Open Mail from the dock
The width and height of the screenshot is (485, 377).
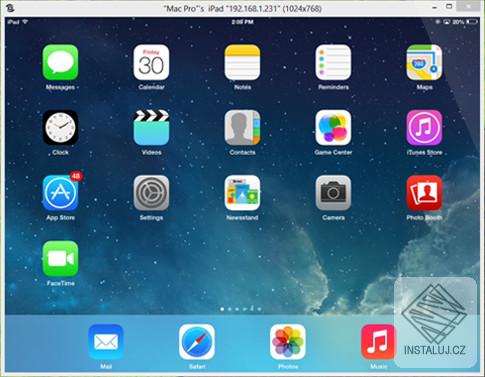[x=106, y=342]
